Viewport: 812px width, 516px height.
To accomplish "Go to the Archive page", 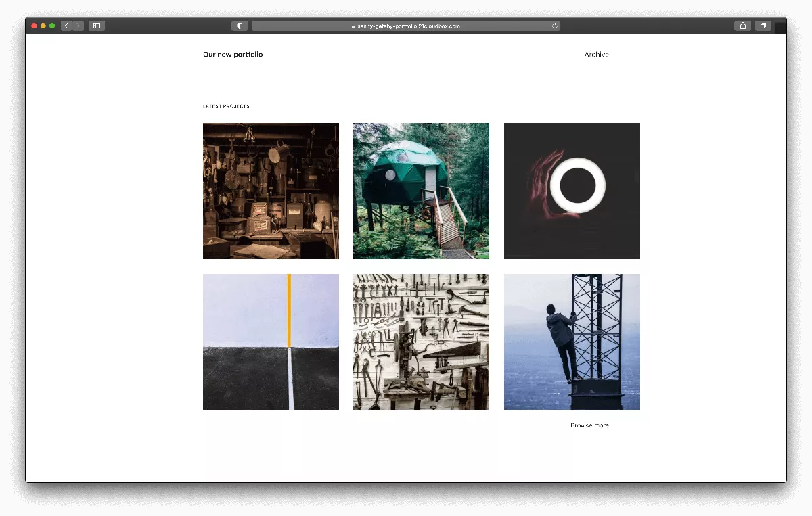I will tap(596, 55).
